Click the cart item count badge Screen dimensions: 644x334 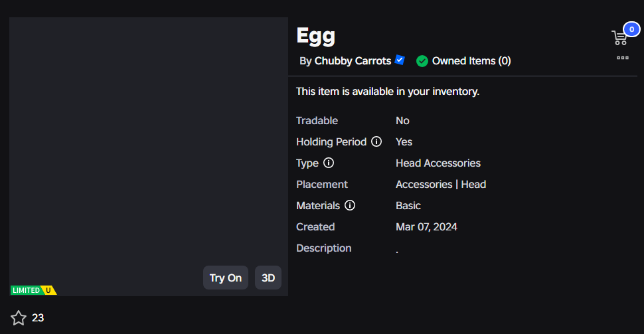pyautogui.click(x=631, y=29)
